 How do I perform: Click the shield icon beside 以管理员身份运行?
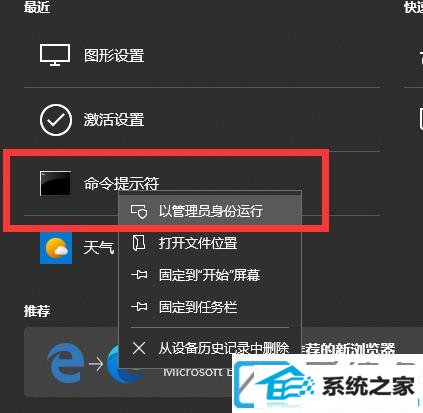point(139,211)
